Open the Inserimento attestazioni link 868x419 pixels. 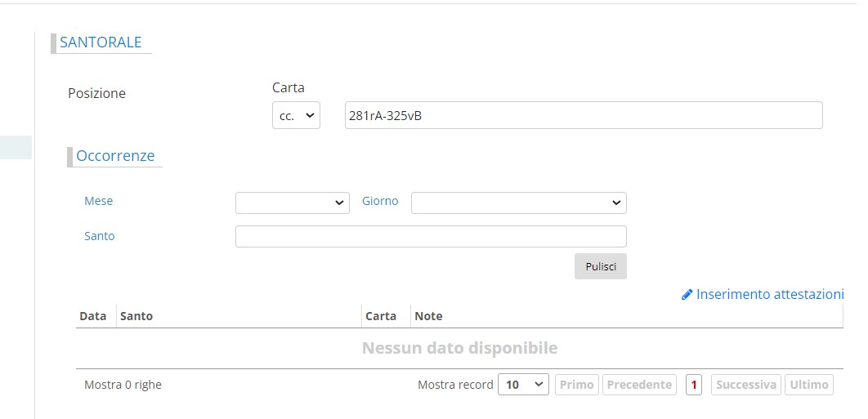(769, 294)
